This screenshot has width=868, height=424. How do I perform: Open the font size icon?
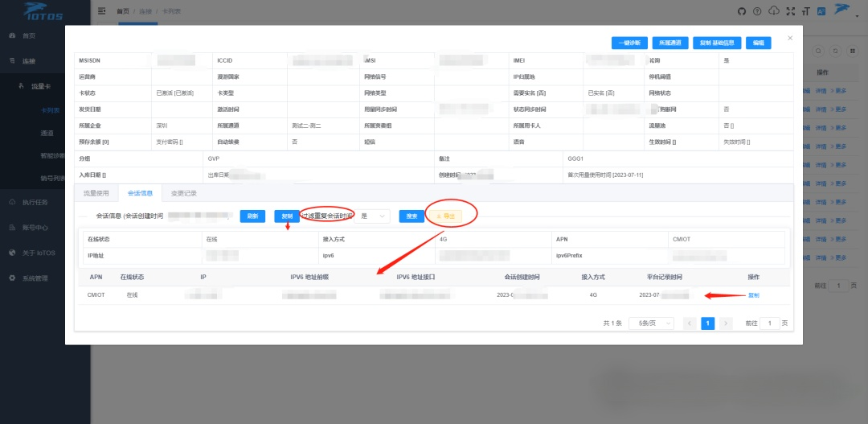pyautogui.click(x=805, y=11)
